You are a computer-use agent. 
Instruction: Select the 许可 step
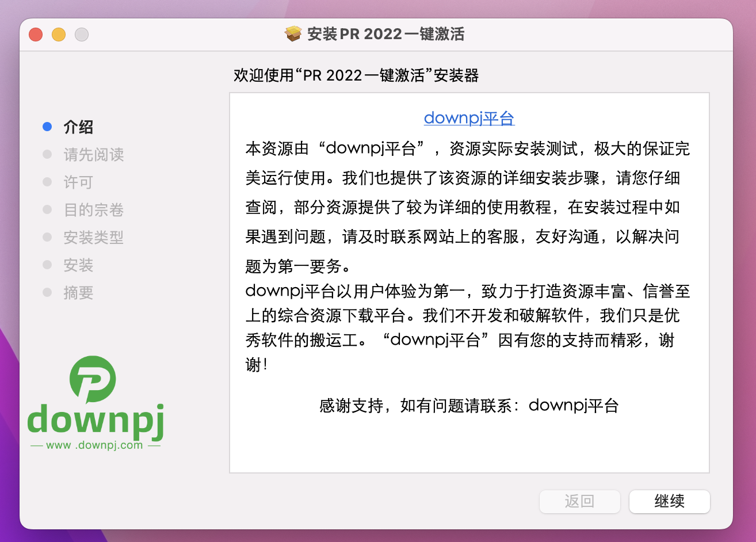click(78, 182)
